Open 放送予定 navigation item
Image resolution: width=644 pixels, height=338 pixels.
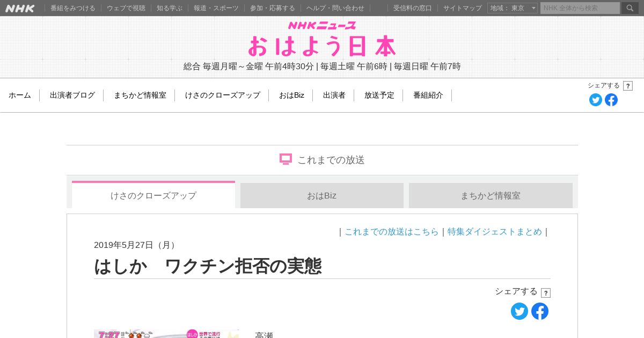tap(379, 95)
